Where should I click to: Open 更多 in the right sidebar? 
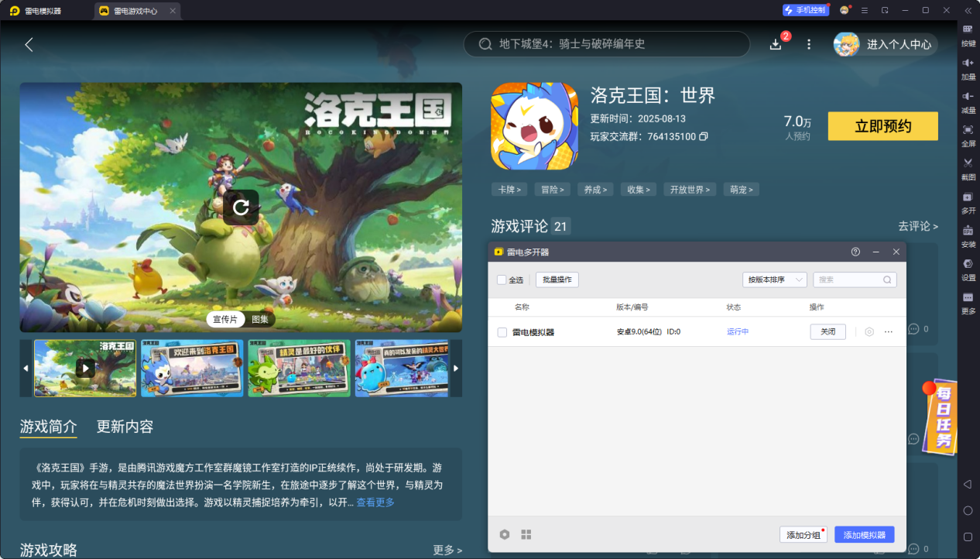point(968,303)
